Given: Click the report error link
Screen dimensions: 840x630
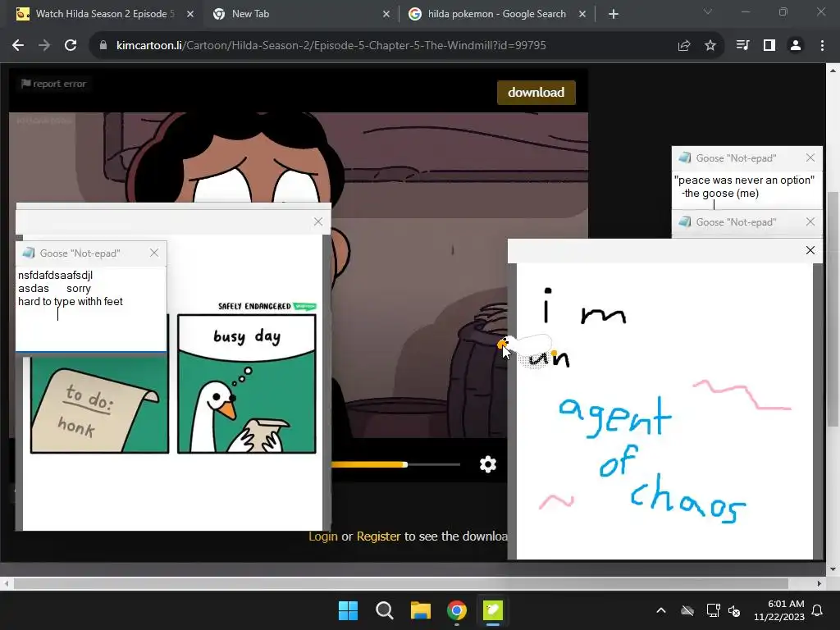Looking at the screenshot, I should pyautogui.click(x=53, y=84).
